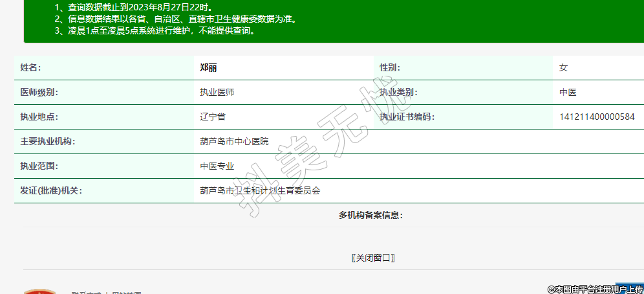Click the system maintenance notice in green banner

coord(155,30)
